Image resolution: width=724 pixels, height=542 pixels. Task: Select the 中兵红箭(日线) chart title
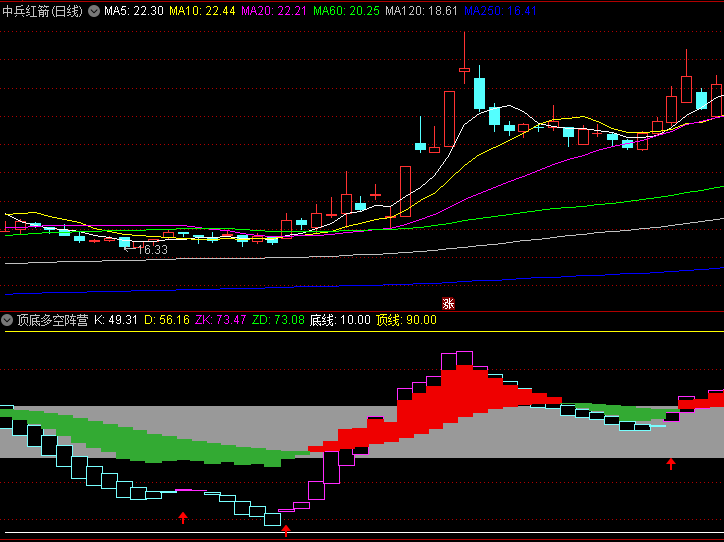pyautogui.click(x=42, y=11)
